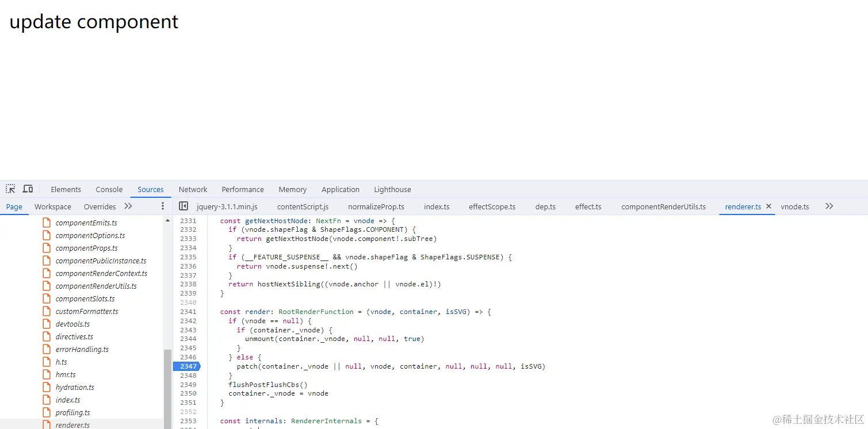Open renderer.ts in file tree
This screenshot has height=429, width=868.
pos(72,425)
